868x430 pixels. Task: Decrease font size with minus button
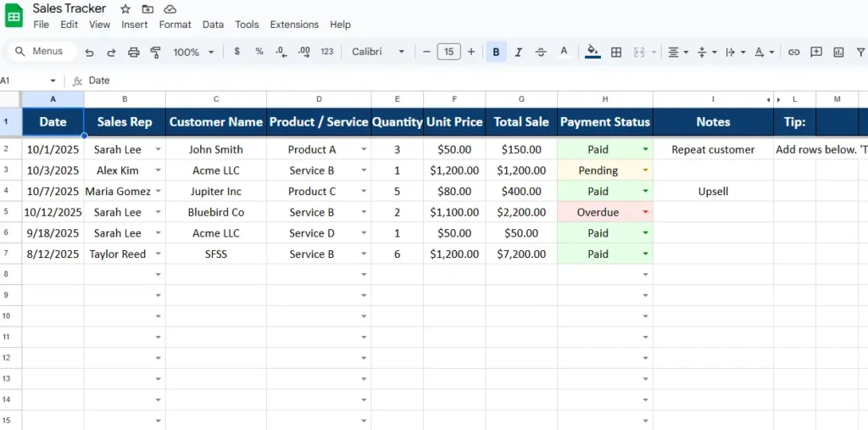coord(426,52)
